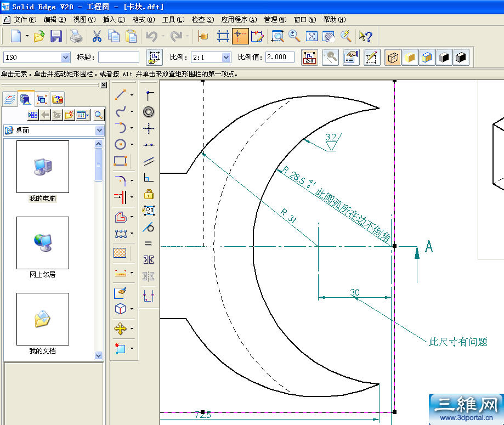Open a file with the Open folder icon
The image size is (504, 425).
[x=39, y=36]
